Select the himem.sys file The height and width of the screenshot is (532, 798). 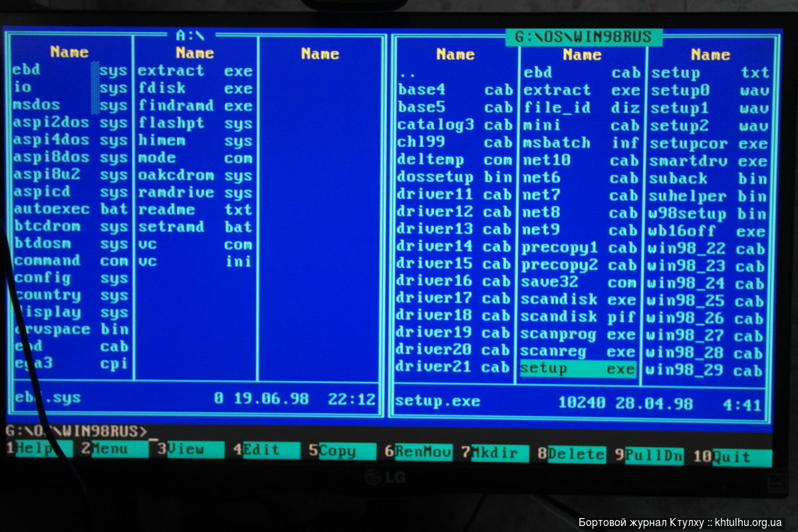(196, 140)
